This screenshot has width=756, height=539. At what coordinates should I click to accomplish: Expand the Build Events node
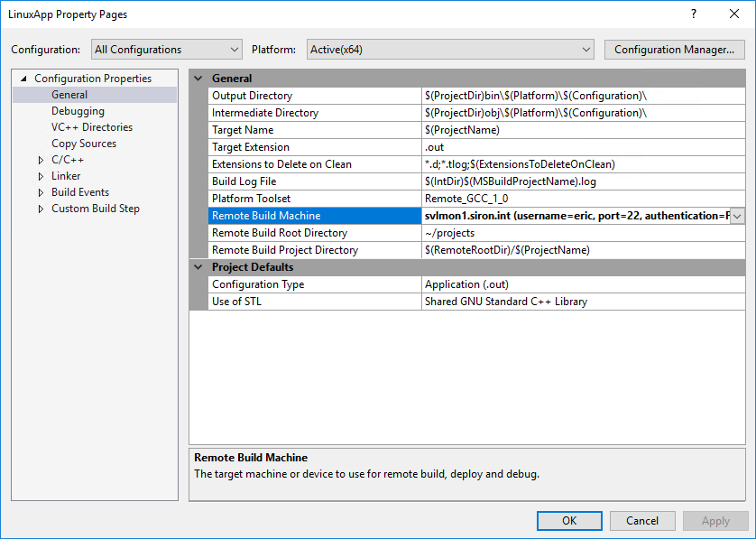click(x=41, y=193)
